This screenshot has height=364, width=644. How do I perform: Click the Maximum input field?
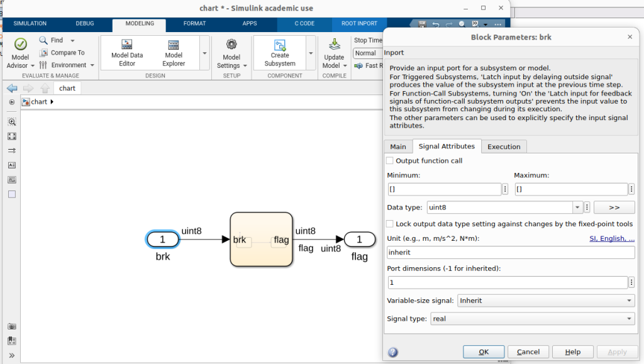[571, 189]
